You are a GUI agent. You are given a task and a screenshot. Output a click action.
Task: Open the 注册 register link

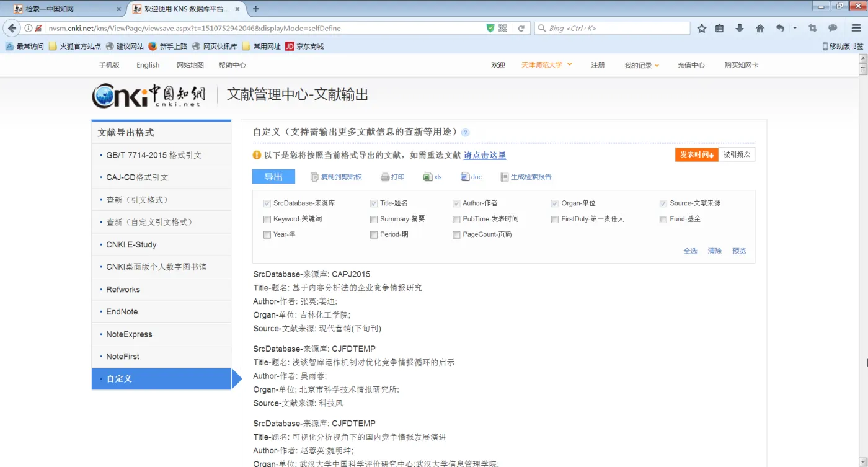coord(598,65)
